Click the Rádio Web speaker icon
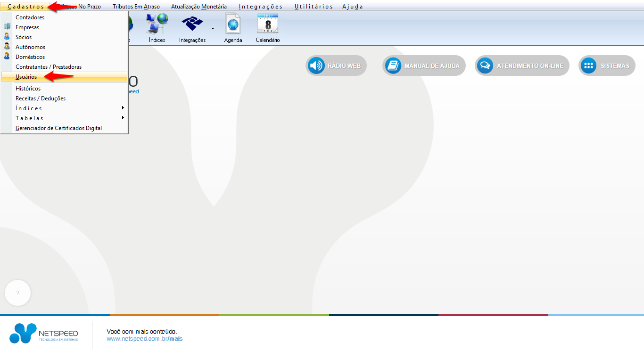 316,66
